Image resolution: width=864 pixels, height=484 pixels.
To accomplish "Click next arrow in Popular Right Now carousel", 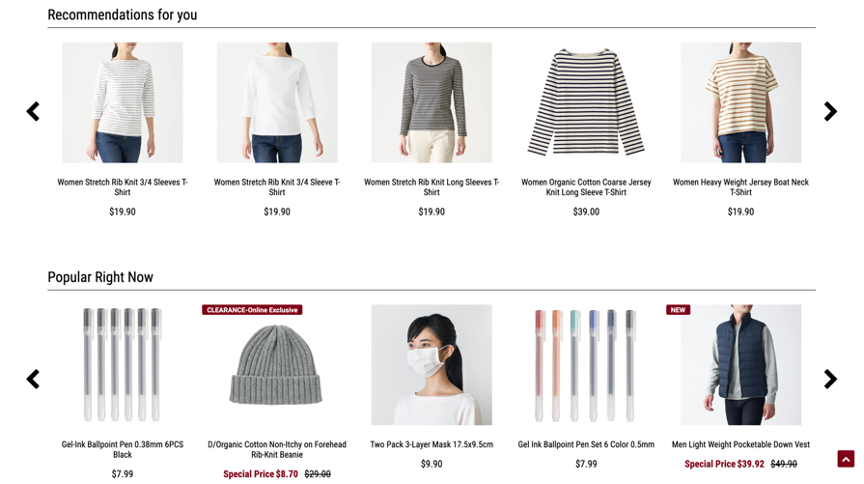I will coord(830,379).
